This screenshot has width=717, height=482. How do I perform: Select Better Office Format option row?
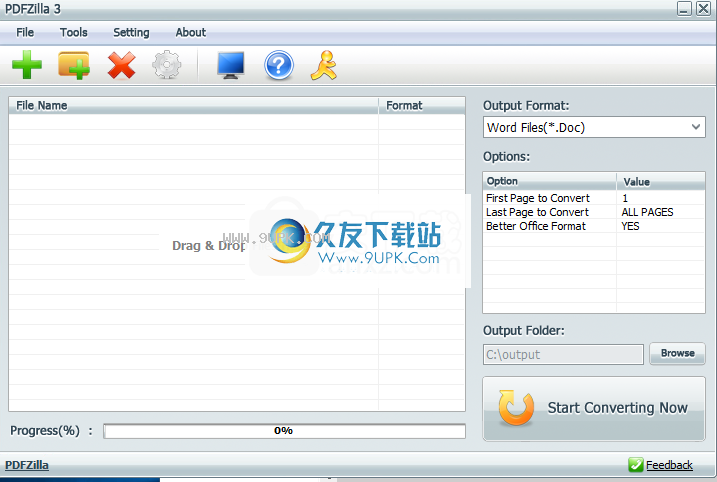594,226
